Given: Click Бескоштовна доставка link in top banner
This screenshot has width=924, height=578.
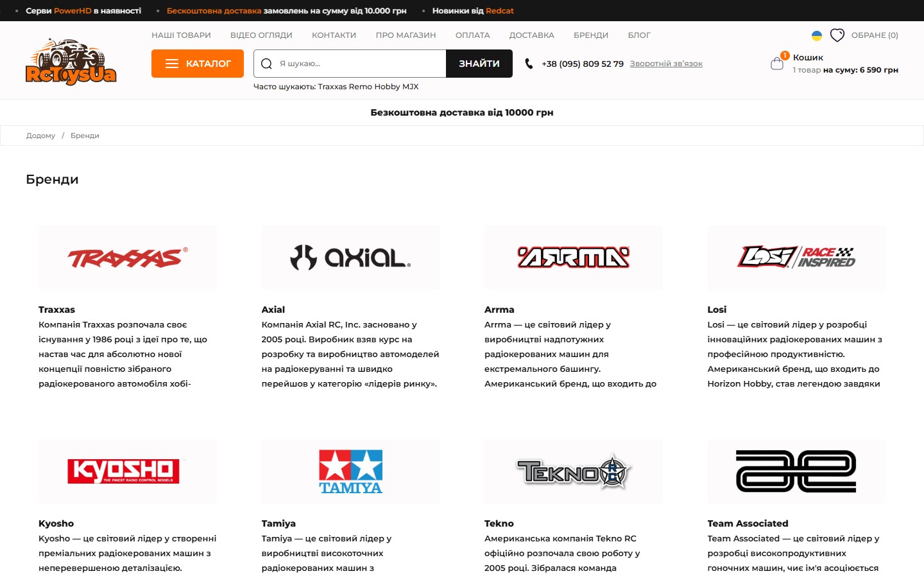Looking at the screenshot, I should (x=214, y=11).
